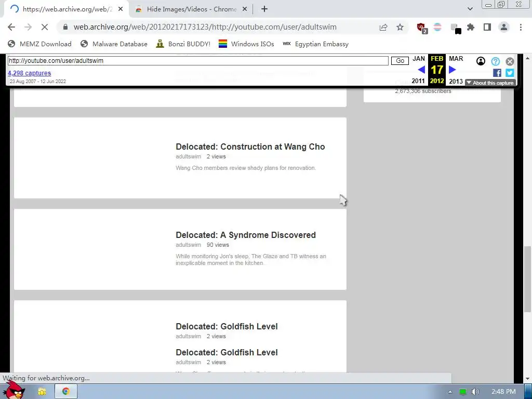This screenshot has height=399, width=532.
Task: Show hidden system tray icons
Action: coord(450,392)
